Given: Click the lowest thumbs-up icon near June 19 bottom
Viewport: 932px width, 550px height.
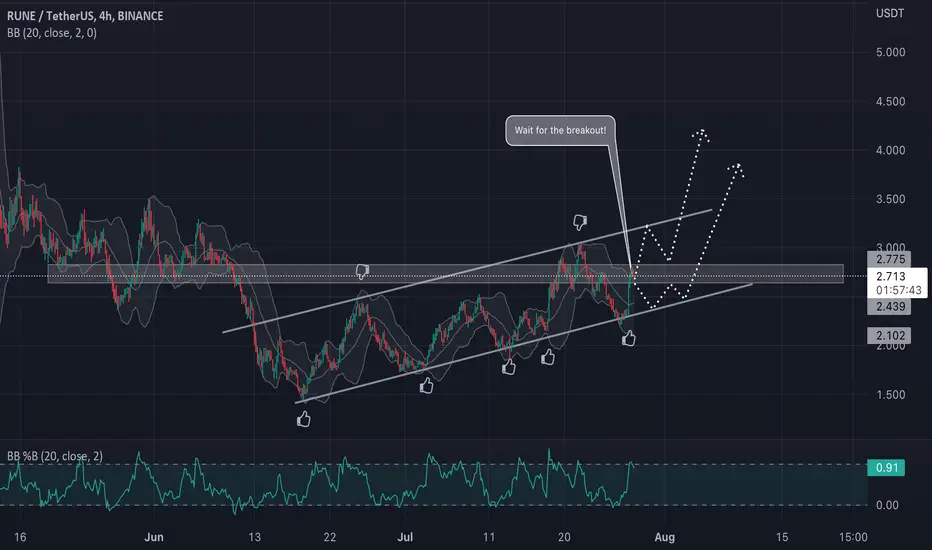Looking at the screenshot, I should tap(303, 420).
